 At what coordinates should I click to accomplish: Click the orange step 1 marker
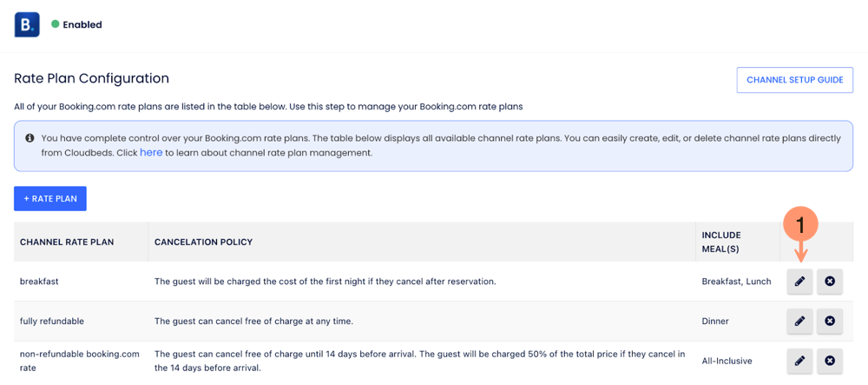tap(800, 224)
